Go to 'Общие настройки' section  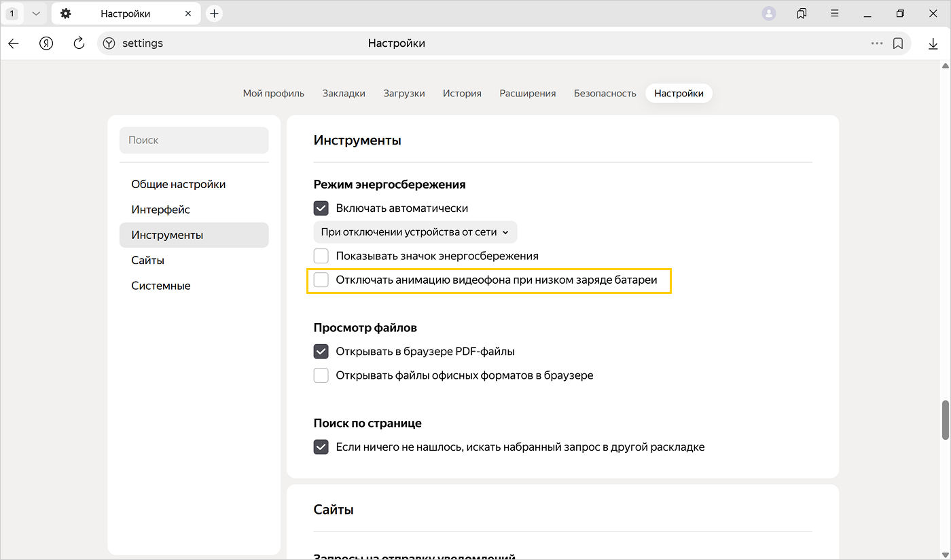tap(179, 185)
